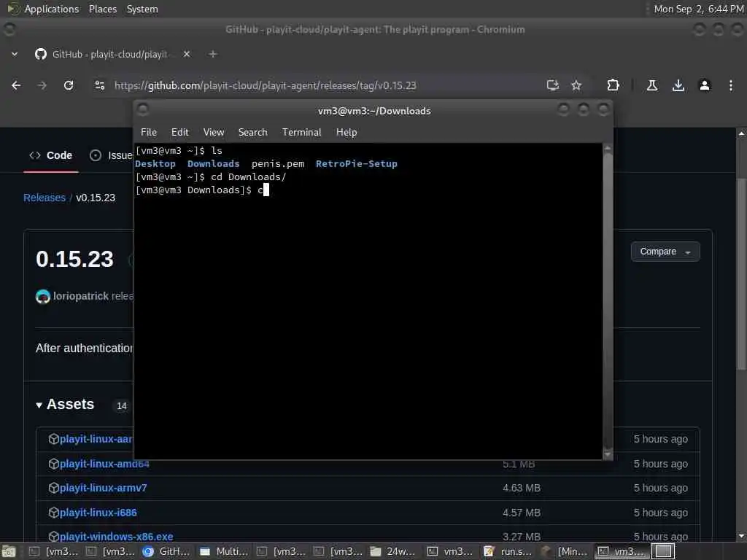Screen dimensions: 747x560
Task: Click scroll-down arrow of browser page
Action: 741,536
